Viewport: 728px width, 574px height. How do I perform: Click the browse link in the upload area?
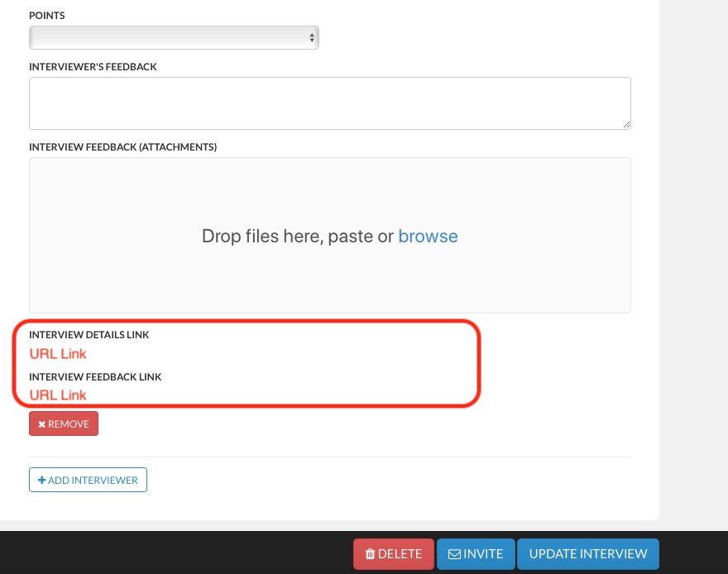(428, 237)
